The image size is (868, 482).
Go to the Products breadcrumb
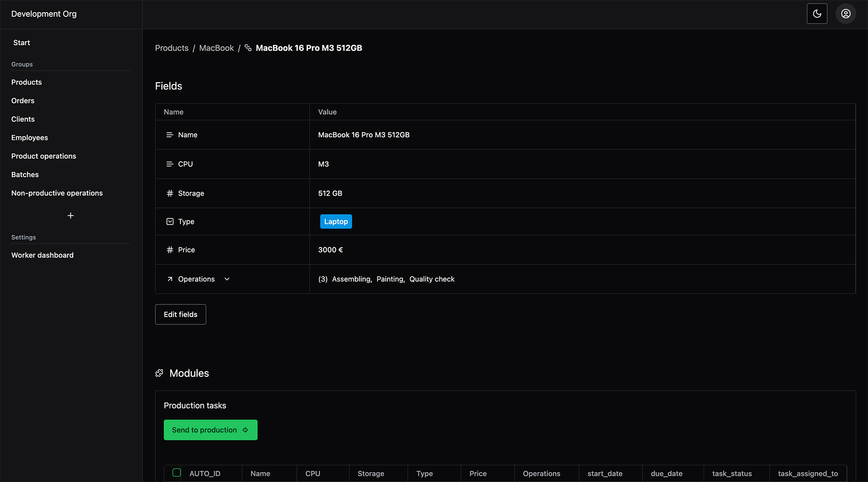pyautogui.click(x=172, y=48)
